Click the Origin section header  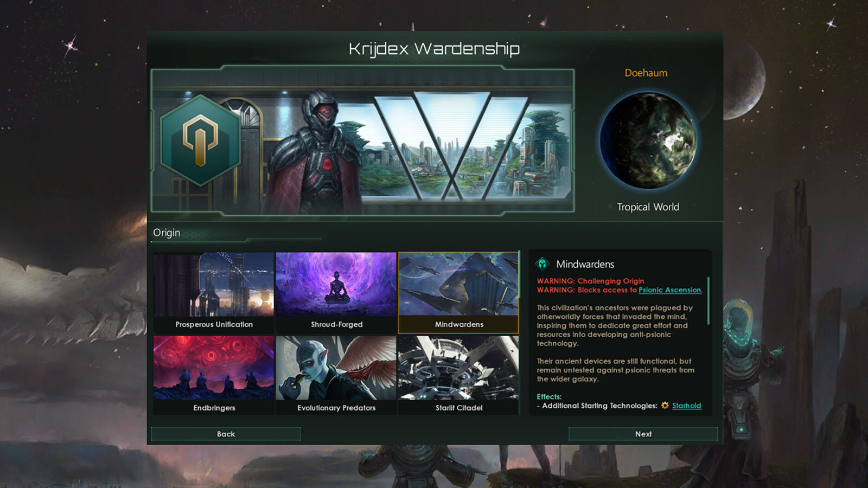tap(167, 233)
